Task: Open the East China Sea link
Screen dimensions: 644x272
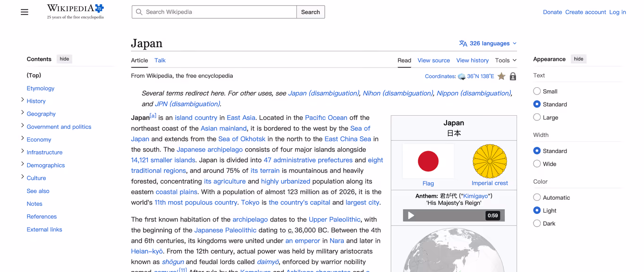Action: coord(347,139)
